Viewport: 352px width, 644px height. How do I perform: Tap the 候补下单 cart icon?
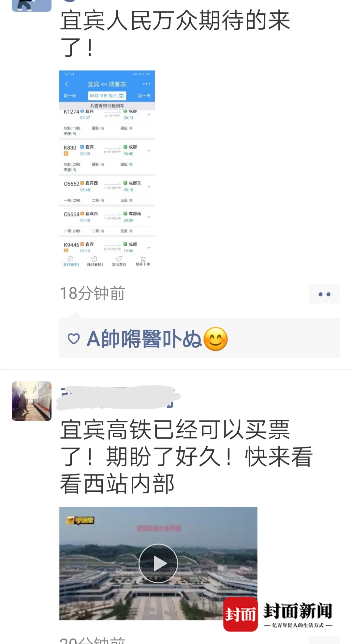click(x=143, y=262)
